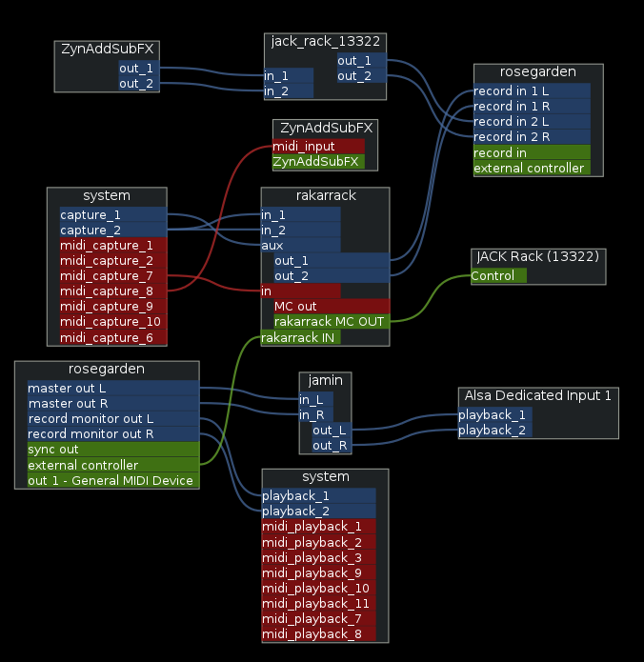This screenshot has height=662, width=644.
Task: Select system midi_playback_3 port
Action: coord(319,557)
